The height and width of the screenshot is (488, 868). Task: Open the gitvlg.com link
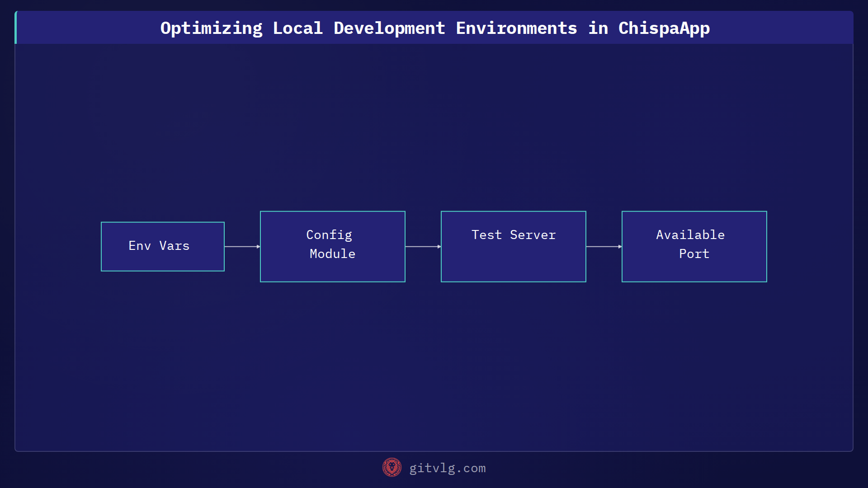pyautogui.click(x=448, y=468)
